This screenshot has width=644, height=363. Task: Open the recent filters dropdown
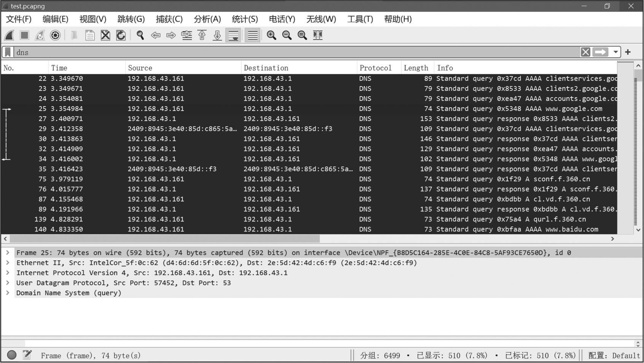coord(615,52)
